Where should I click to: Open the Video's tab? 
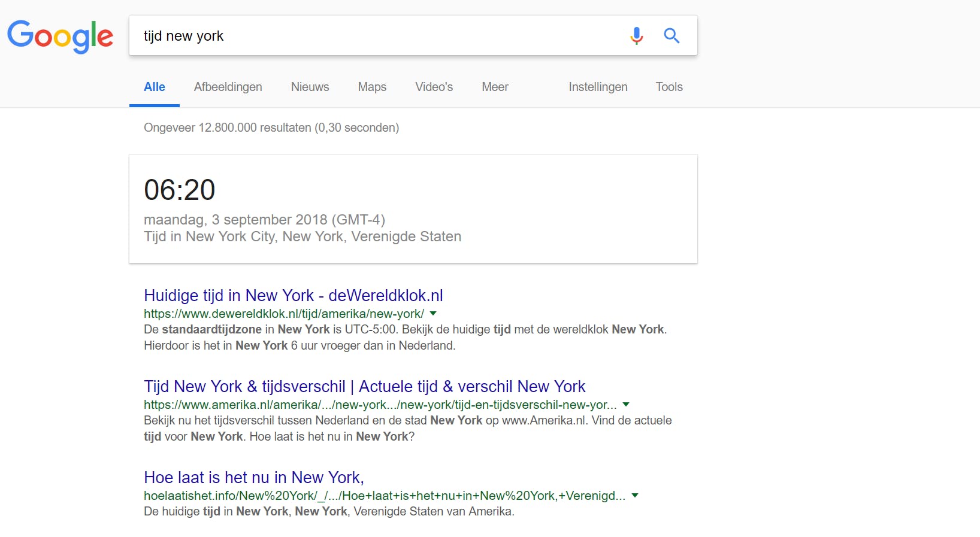434,87
